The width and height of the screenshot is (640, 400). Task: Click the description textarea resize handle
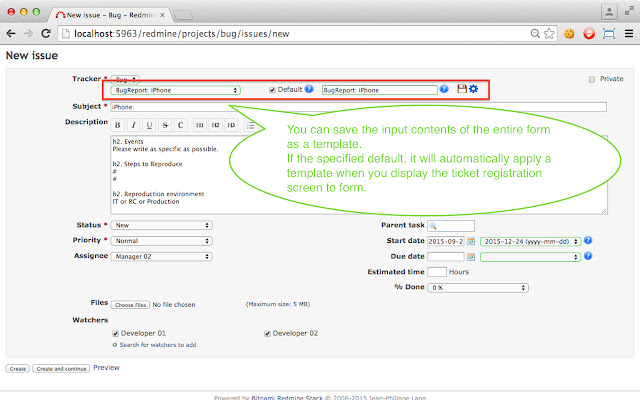point(604,211)
